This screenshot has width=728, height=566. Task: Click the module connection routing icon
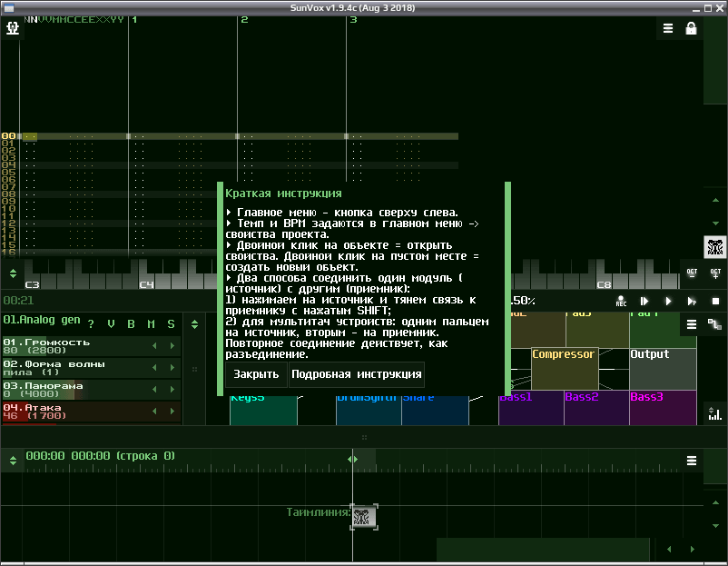point(714,324)
